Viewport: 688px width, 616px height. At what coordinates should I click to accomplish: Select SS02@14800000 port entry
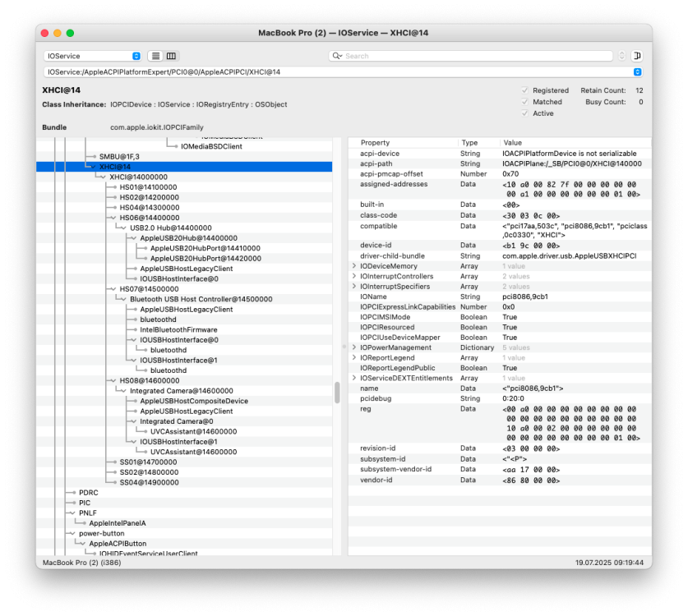184,472
